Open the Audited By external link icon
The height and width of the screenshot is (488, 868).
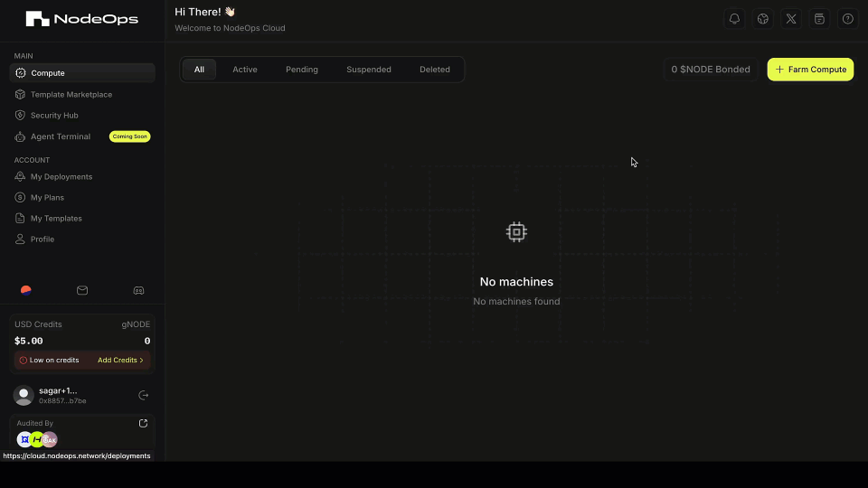pos(144,423)
